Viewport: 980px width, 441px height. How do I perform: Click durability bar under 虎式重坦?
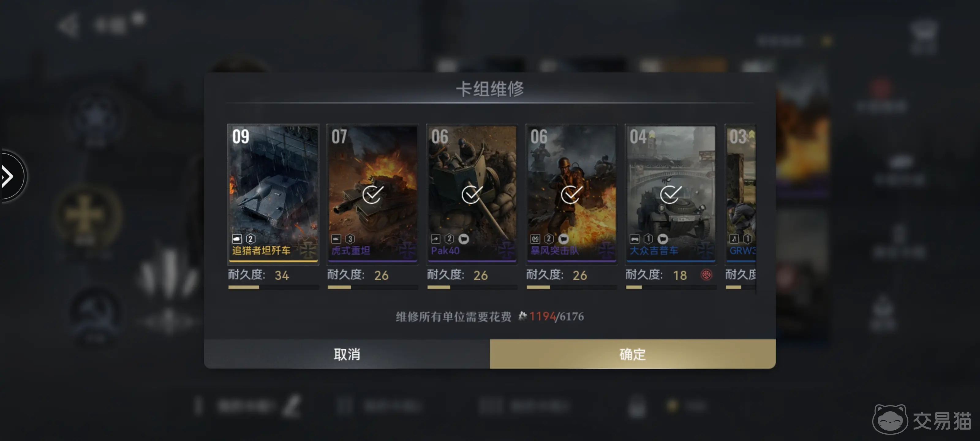(x=372, y=287)
